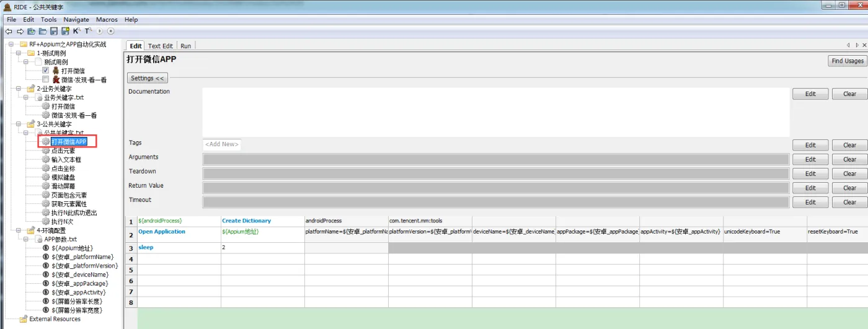
Task: Click the Open Directory folder toolbar icon
Action: click(x=43, y=31)
